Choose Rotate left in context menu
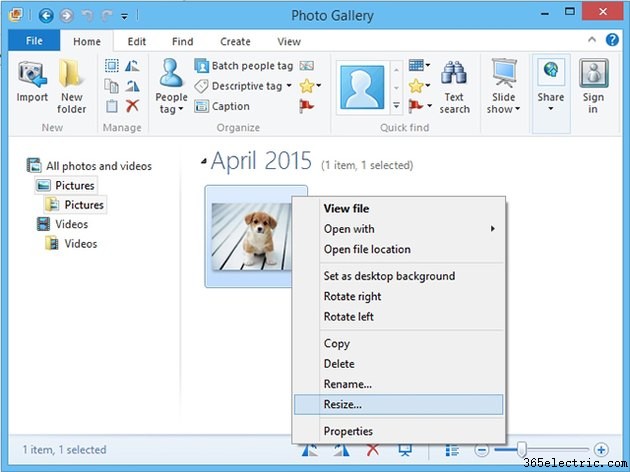 click(x=399, y=317)
